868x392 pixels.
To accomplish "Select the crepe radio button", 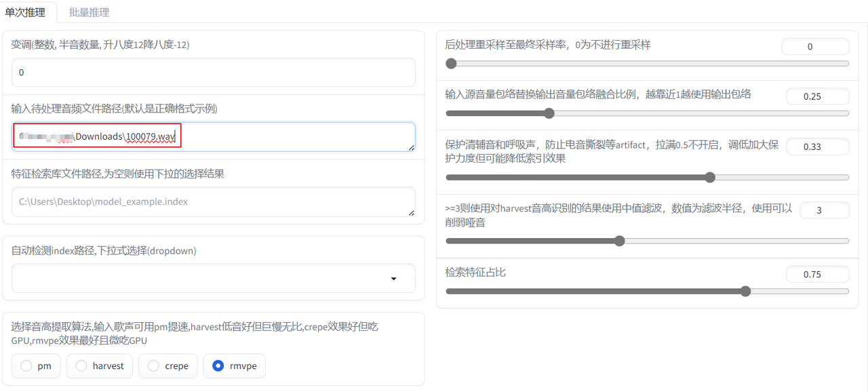I will [x=168, y=366].
